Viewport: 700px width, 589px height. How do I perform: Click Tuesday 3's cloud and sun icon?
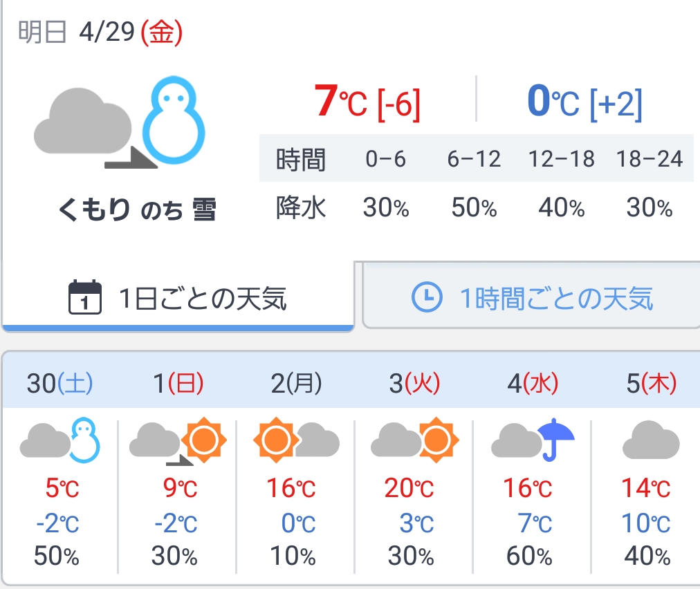(414, 439)
